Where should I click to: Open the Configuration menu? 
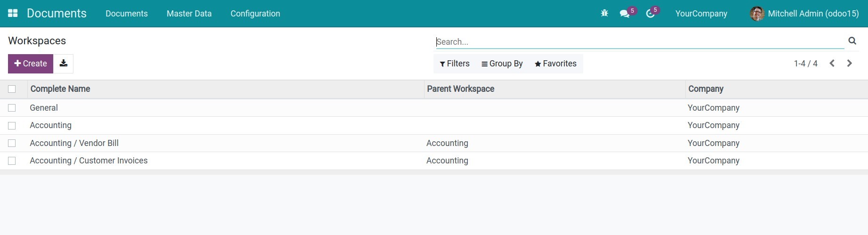coord(255,14)
